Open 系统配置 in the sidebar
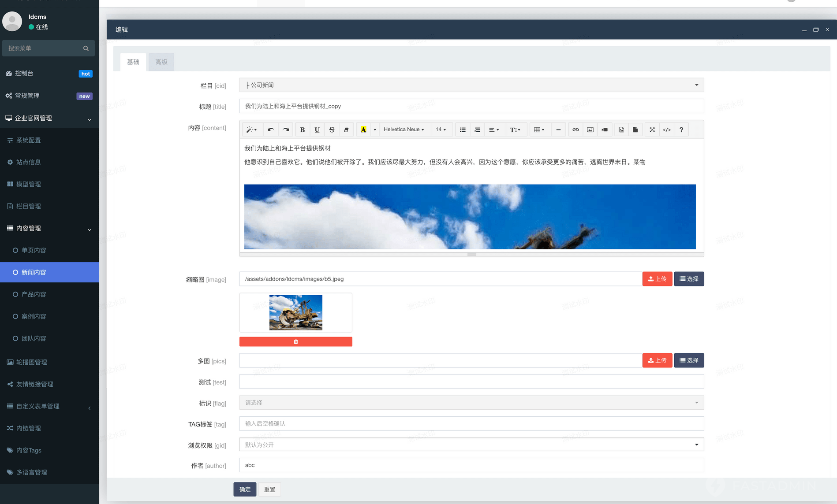 pos(49,140)
